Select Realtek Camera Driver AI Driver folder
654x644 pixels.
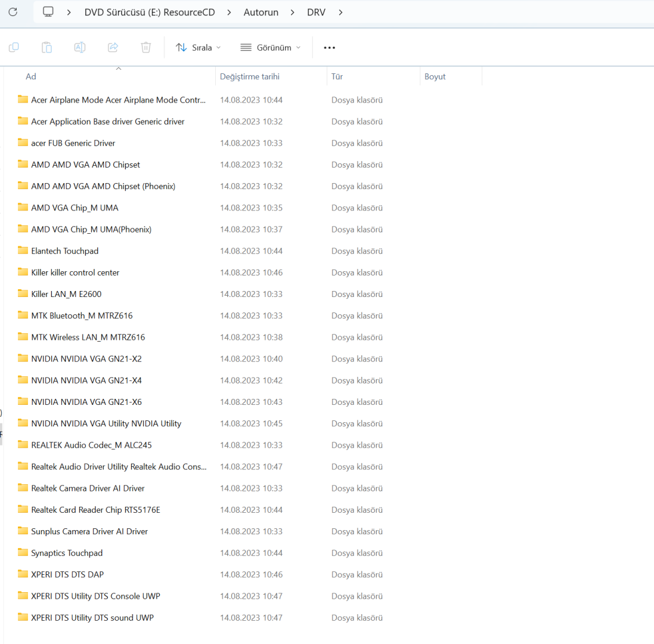[88, 488]
